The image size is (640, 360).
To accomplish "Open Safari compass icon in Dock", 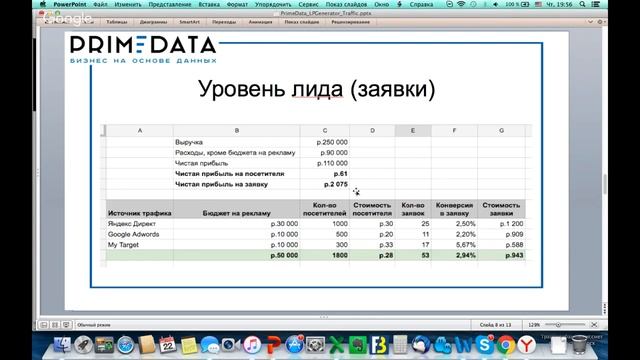I will pos(126,345).
